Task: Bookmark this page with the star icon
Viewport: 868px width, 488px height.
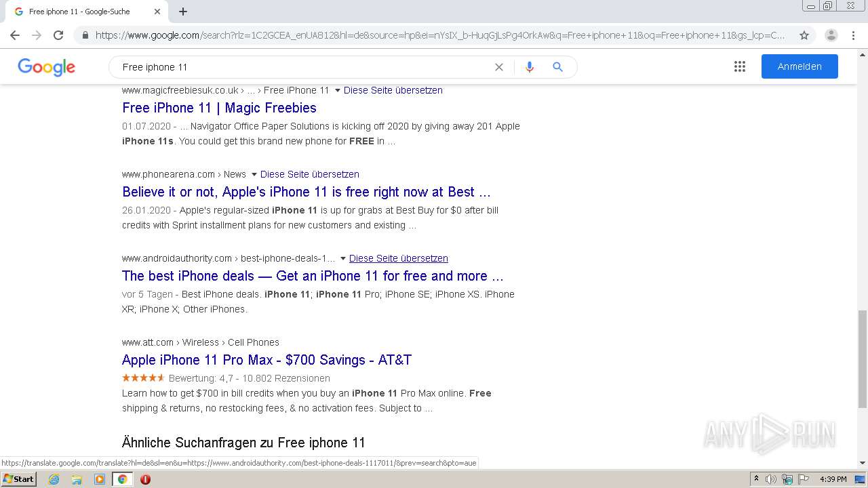Action: coord(804,35)
